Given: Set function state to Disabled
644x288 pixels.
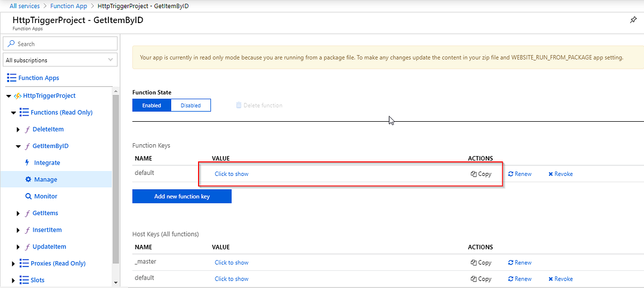Looking at the screenshot, I should (x=191, y=105).
